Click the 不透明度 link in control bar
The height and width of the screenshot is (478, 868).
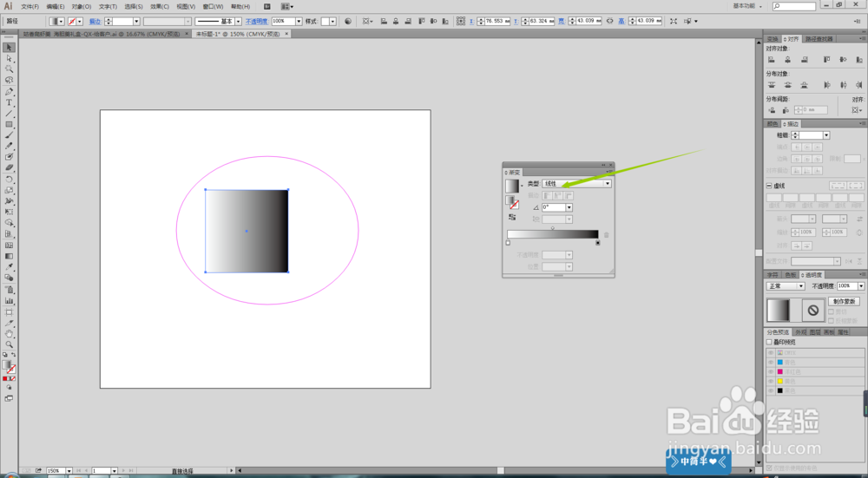click(257, 21)
